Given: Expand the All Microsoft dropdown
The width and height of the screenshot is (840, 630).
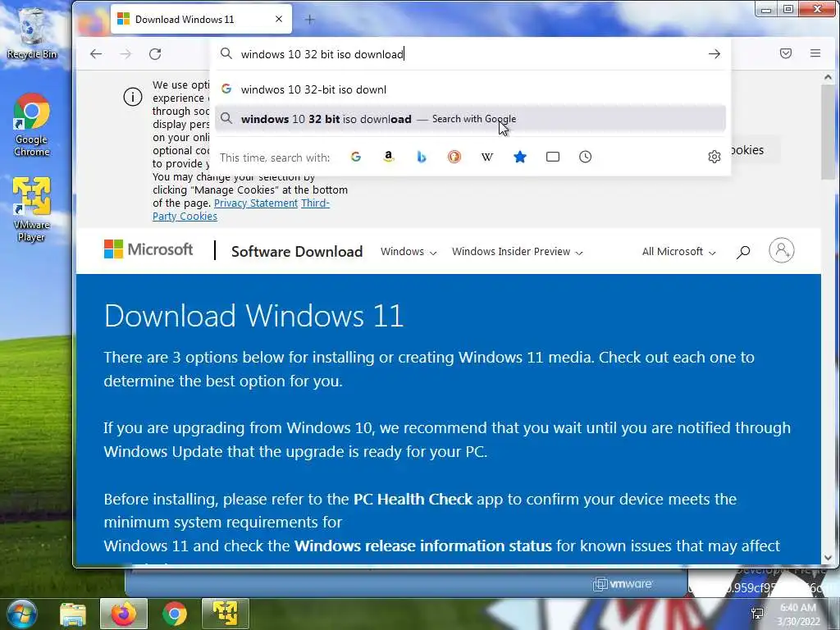Looking at the screenshot, I should click(678, 251).
